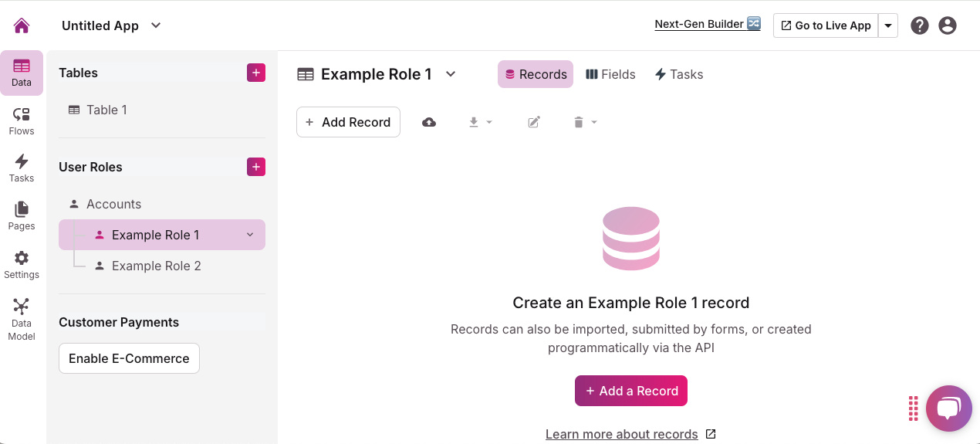Add a new user role with plus button
Image resolution: width=980 pixels, height=444 pixels.
point(256,167)
